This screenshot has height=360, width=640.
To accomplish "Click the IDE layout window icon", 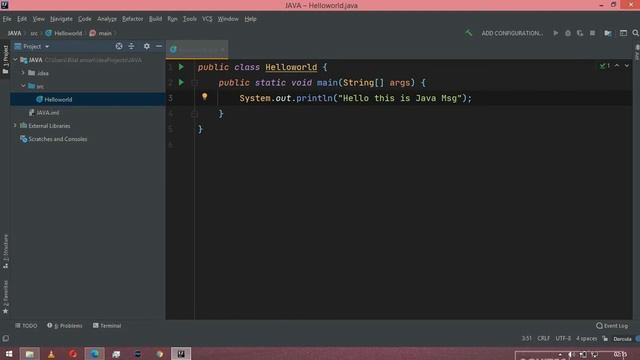I will click(623, 33).
